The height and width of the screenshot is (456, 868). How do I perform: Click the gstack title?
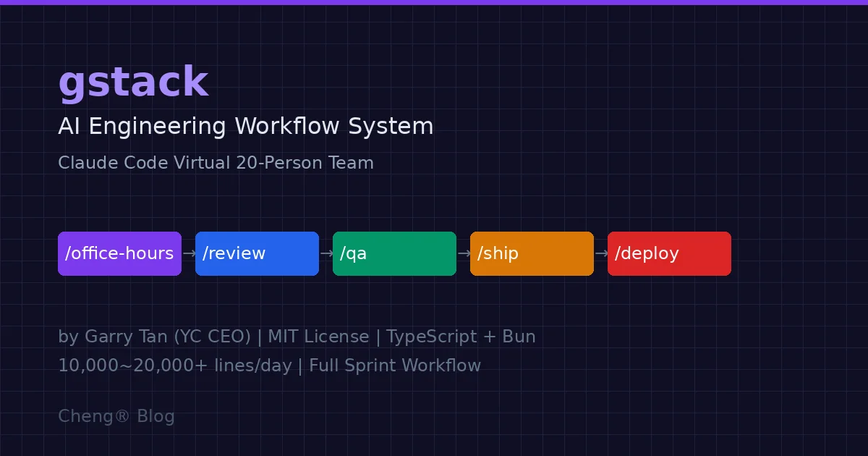coord(133,83)
